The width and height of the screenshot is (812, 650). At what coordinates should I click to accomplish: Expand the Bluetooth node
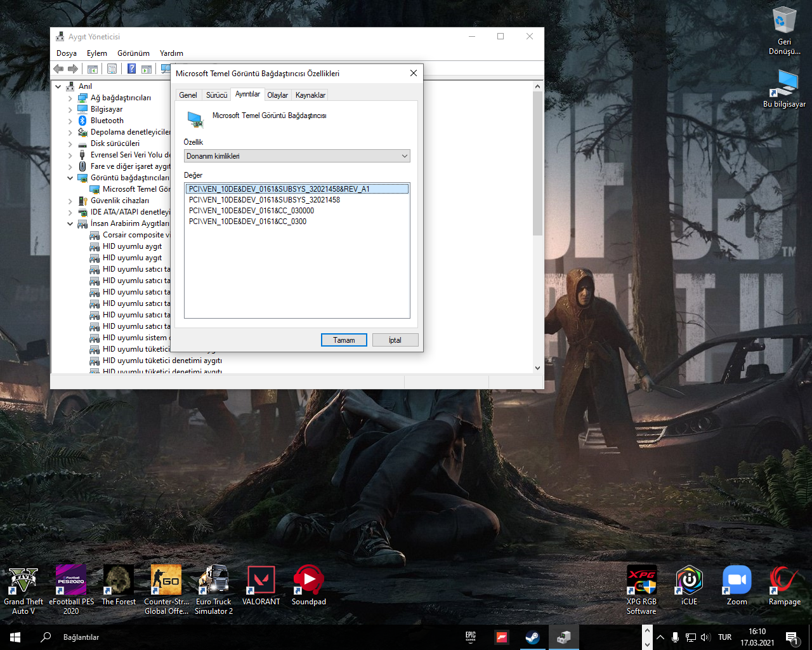click(70, 121)
